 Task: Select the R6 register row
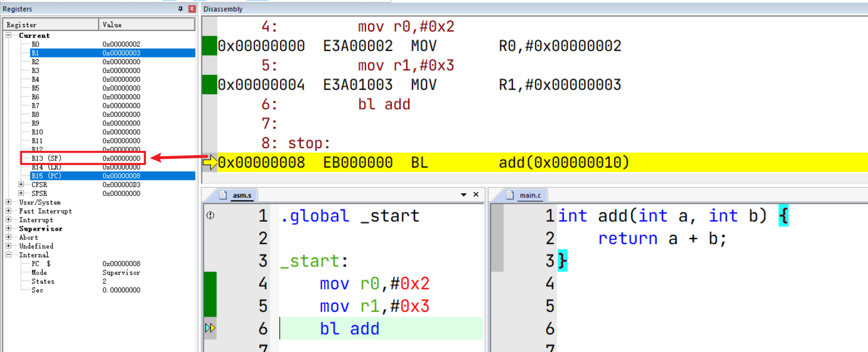[112, 97]
